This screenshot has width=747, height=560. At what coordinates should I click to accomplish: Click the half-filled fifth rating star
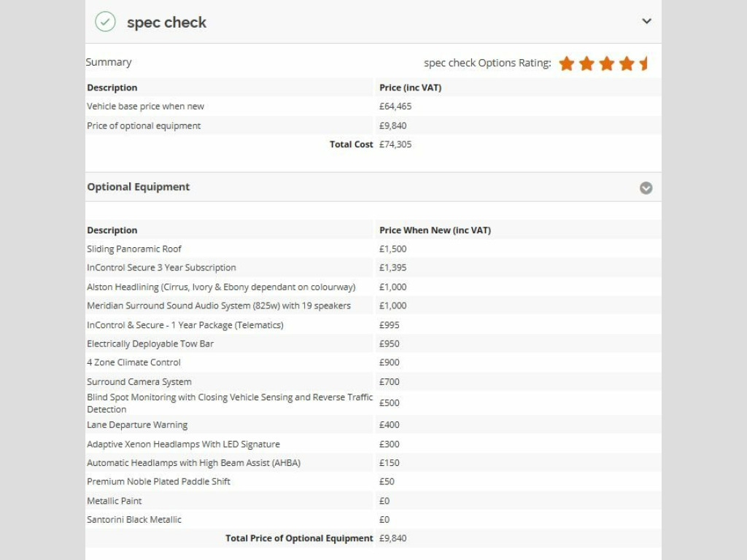[x=643, y=63]
